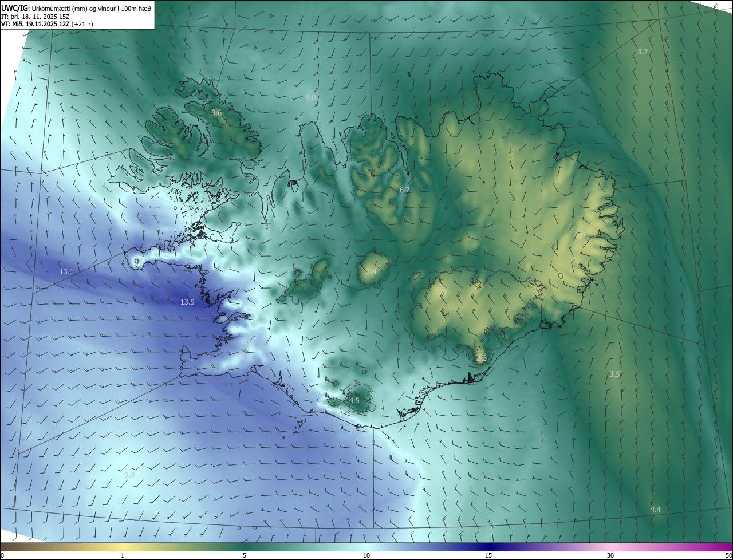Click the 2.4 value label on the map
This screenshot has height=560, width=733.
(371, 271)
